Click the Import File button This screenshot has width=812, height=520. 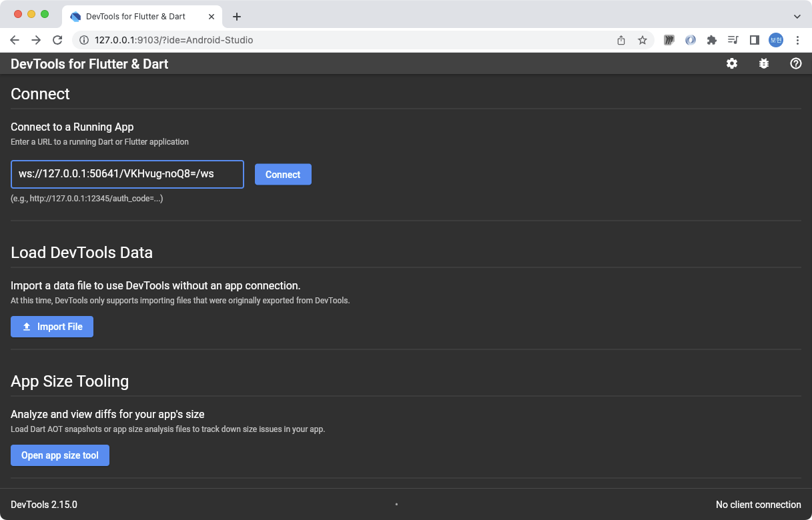pos(52,327)
